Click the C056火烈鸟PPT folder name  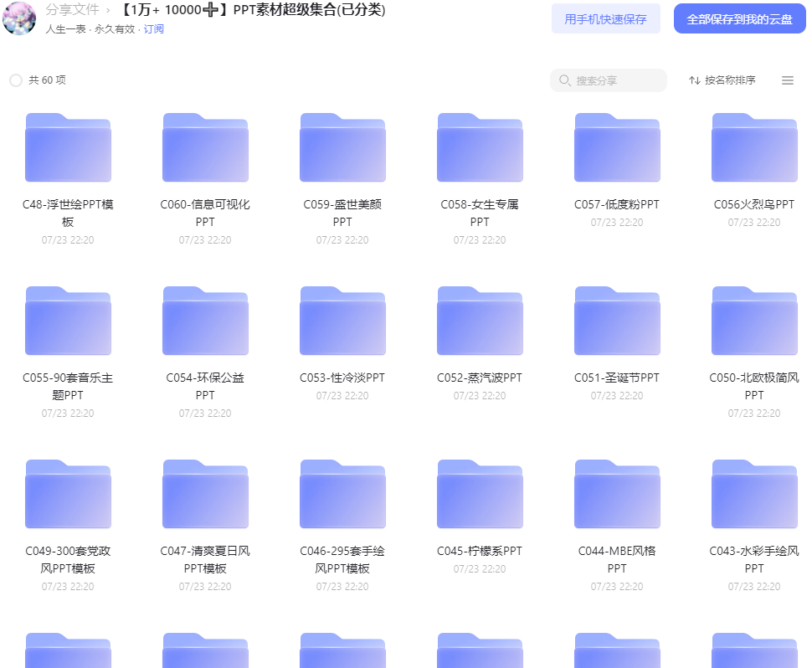[754, 204]
